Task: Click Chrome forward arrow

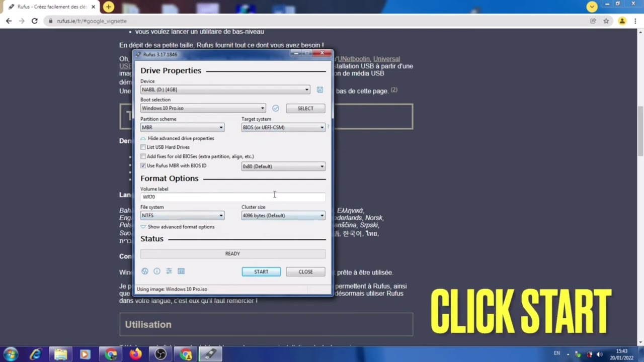Action: tap(22, 21)
